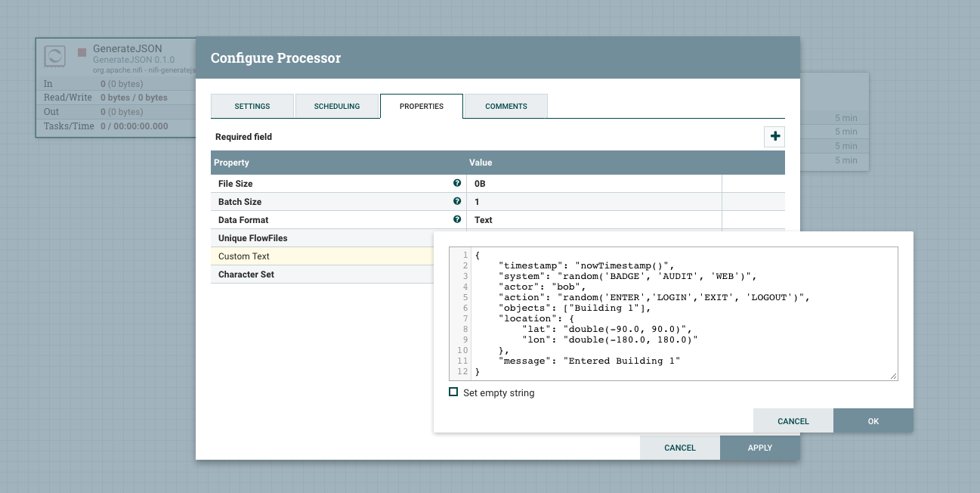Cancel the Custom Text editor popup
This screenshot has width=980, height=493.
(x=793, y=421)
